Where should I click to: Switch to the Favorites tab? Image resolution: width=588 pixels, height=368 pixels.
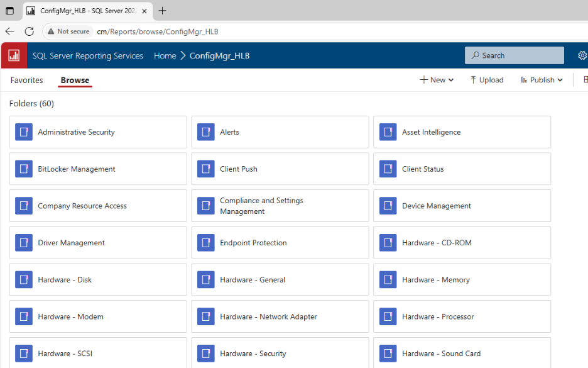[26, 80]
